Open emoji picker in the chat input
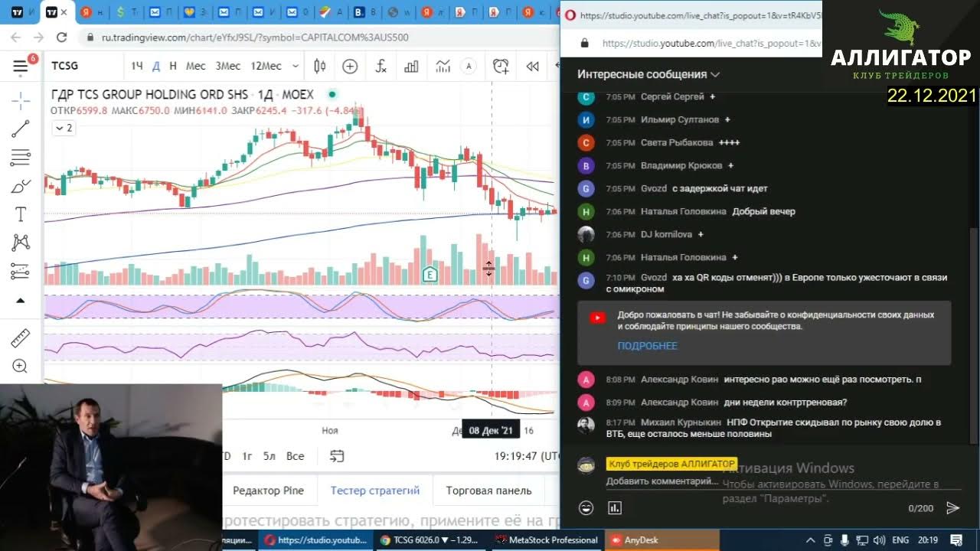Screen dimensions: 980x551 pos(586,507)
